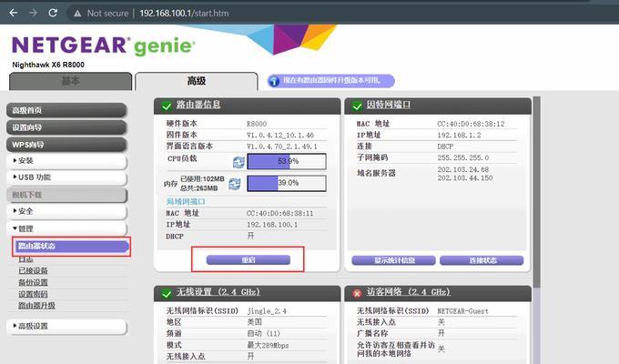
Task: Click the Nighthawk X6 R8000 model text
Action: click(48, 65)
